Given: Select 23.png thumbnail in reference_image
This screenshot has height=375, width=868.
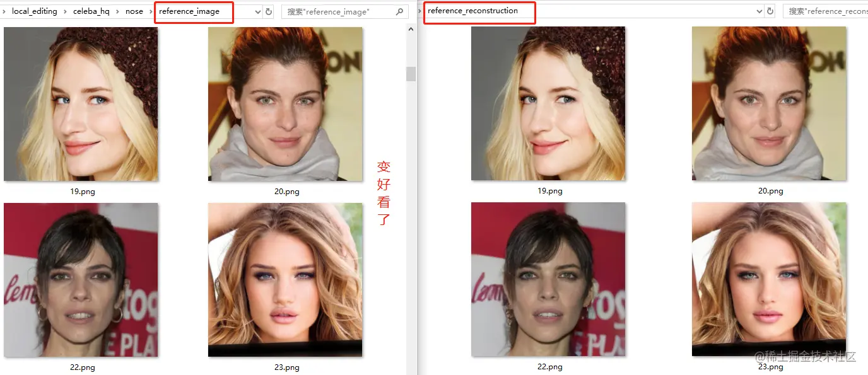Looking at the screenshot, I should pyautogui.click(x=285, y=280).
